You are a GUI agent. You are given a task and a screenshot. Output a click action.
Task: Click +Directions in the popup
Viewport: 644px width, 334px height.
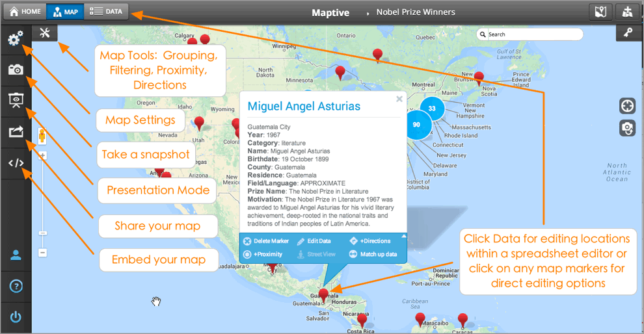point(370,241)
